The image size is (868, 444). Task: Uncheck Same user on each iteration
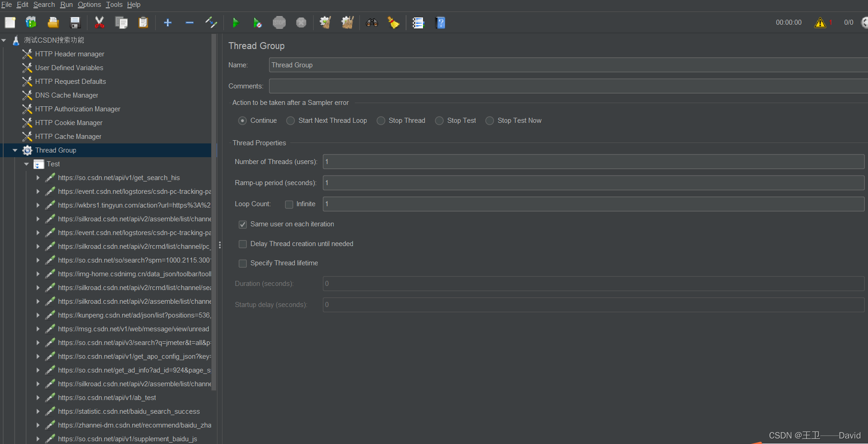[x=243, y=225]
